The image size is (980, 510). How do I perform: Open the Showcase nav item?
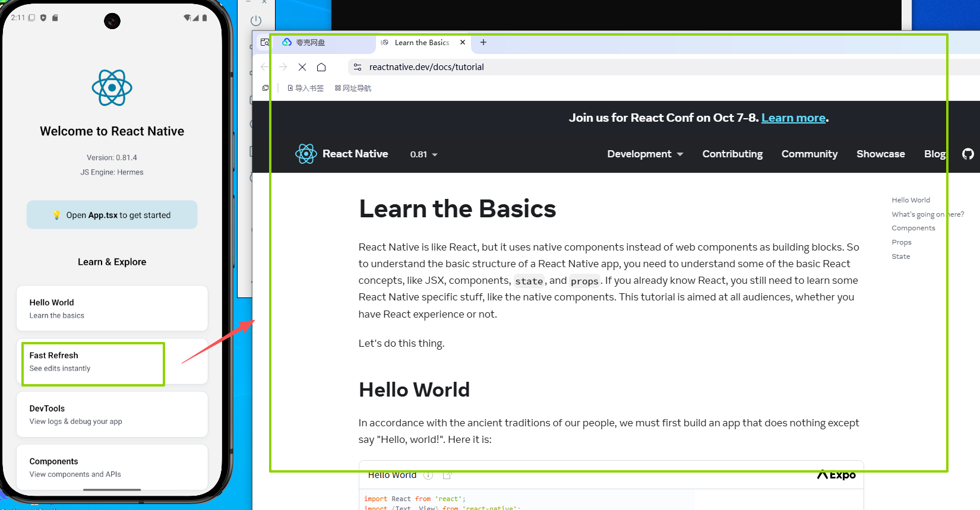(881, 154)
